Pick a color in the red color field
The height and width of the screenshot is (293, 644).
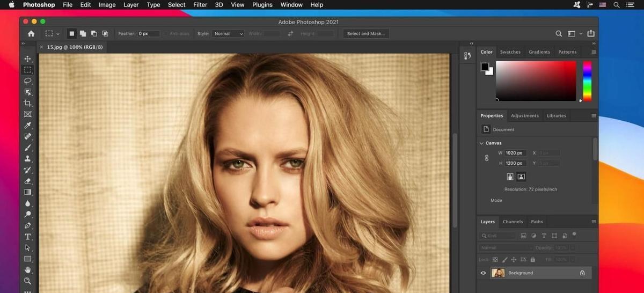tap(536, 81)
